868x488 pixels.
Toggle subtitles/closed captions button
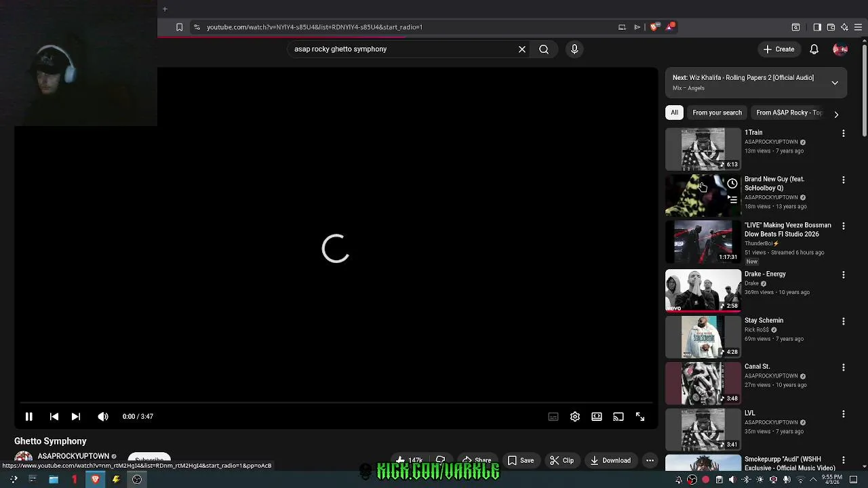(553, 417)
